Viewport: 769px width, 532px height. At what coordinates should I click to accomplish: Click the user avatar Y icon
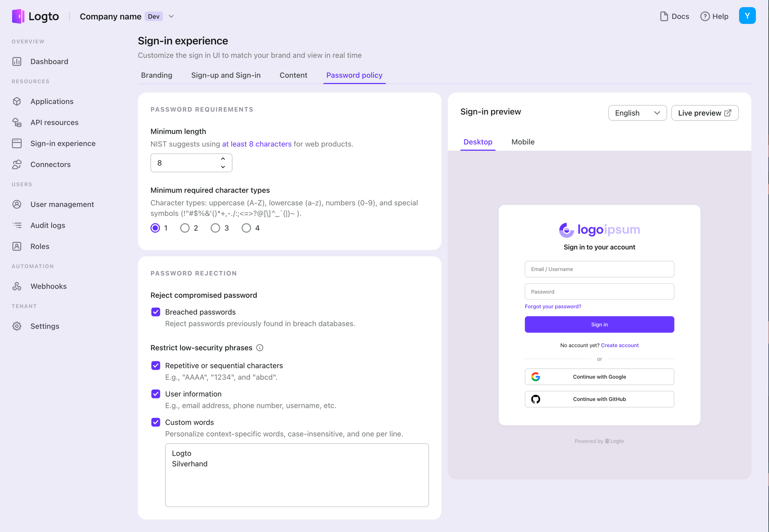click(x=747, y=16)
